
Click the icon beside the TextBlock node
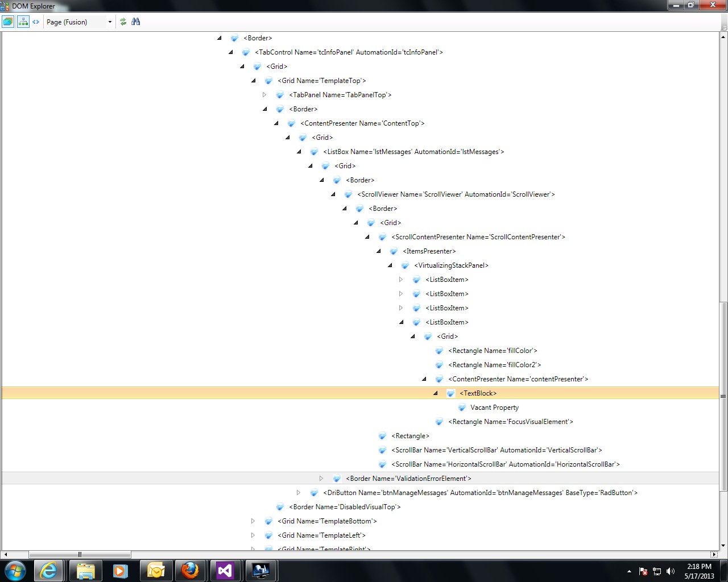click(x=450, y=393)
